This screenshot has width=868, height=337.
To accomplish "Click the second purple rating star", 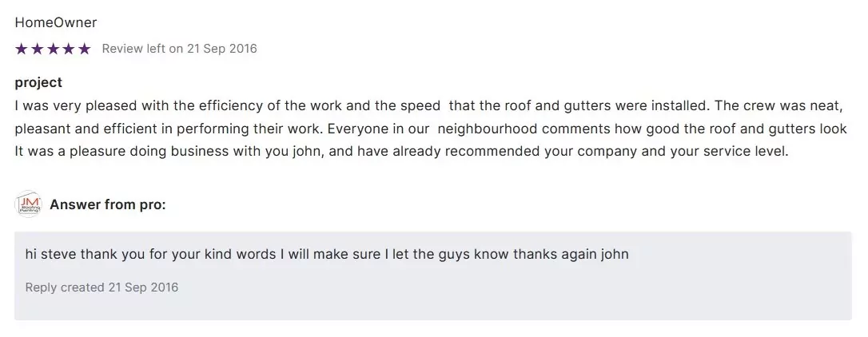I will coord(37,50).
